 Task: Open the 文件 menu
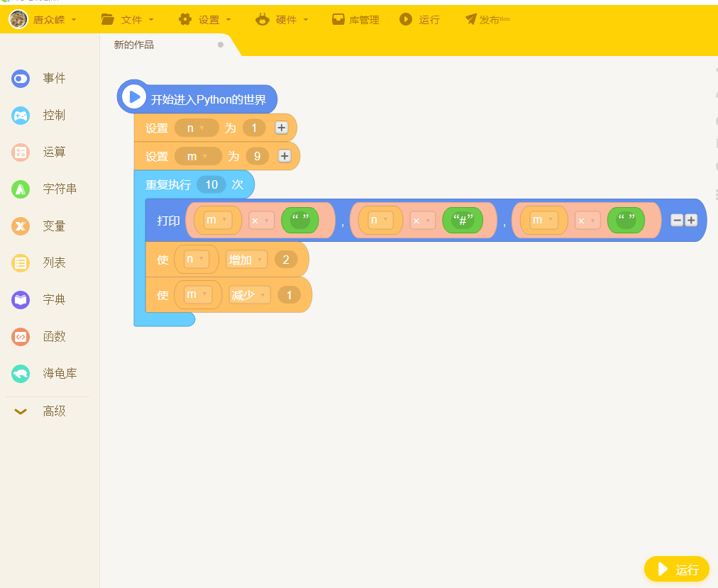point(127,20)
